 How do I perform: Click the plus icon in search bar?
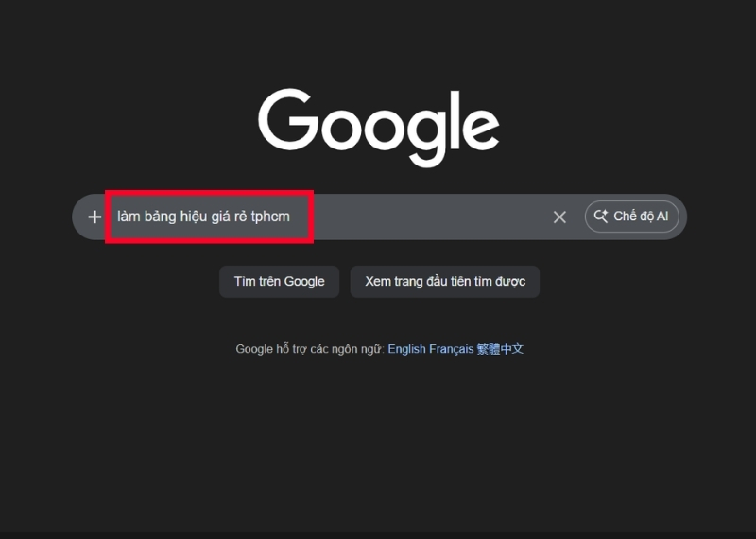click(x=94, y=217)
